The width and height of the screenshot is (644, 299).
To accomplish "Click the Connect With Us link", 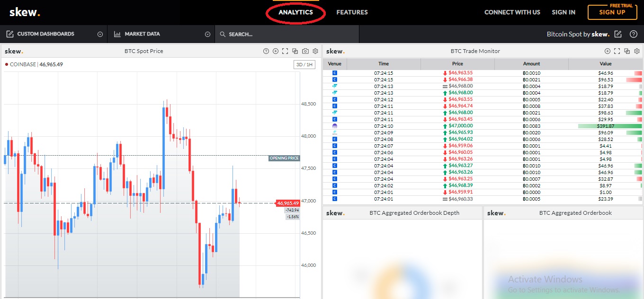I will [x=512, y=12].
